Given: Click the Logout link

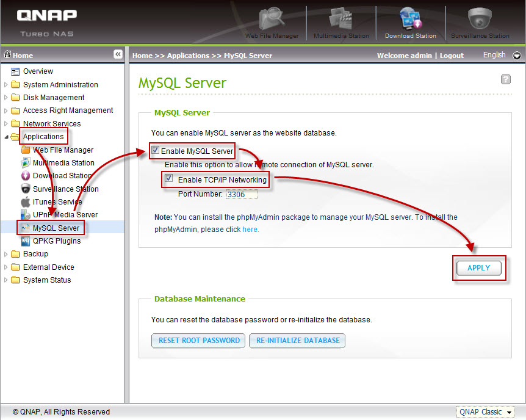Looking at the screenshot, I should point(452,56).
